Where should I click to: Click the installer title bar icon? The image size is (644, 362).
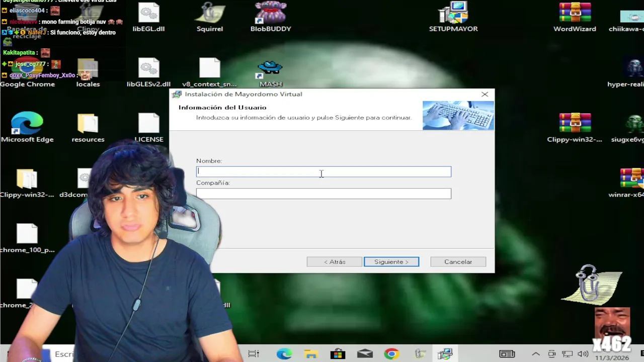[x=177, y=94]
